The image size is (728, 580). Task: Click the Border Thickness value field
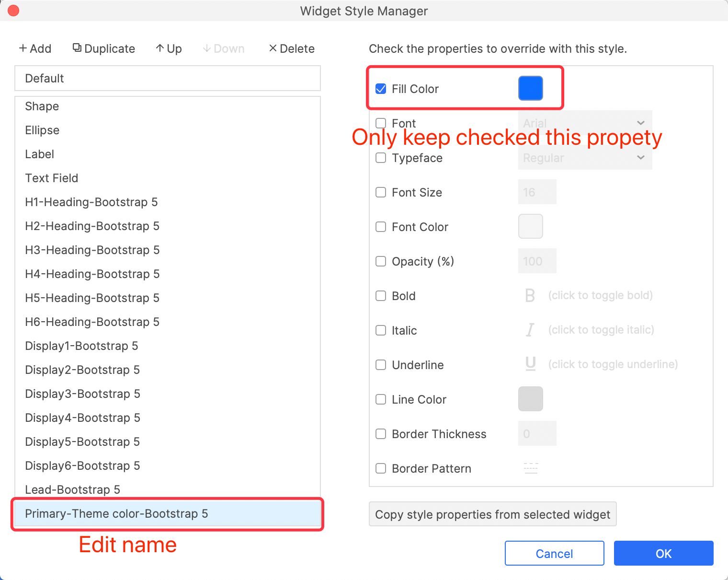pyautogui.click(x=537, y=434)
